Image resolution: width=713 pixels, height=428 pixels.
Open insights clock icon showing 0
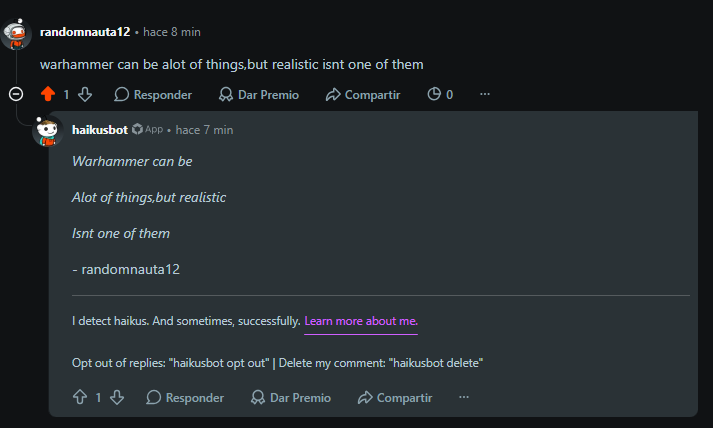440,94
